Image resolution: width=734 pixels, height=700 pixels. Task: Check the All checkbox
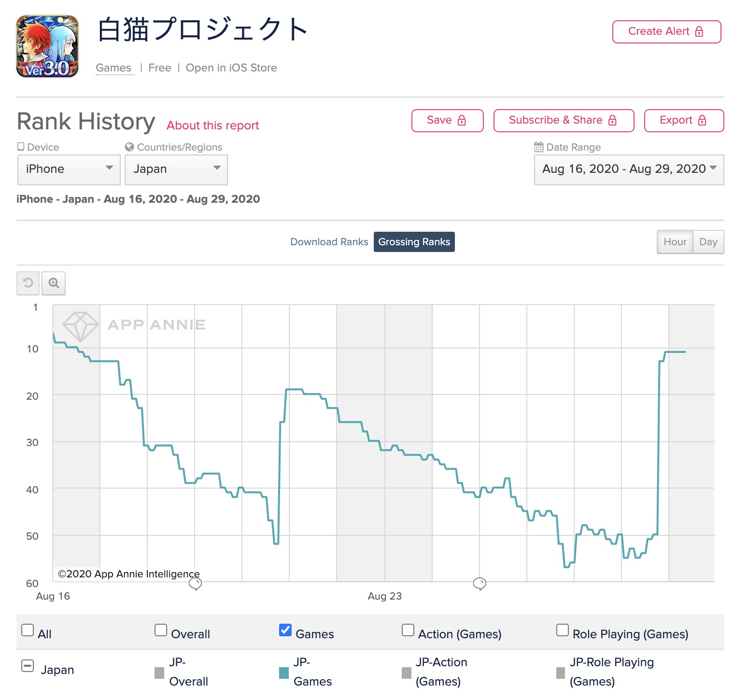(28, 630)
